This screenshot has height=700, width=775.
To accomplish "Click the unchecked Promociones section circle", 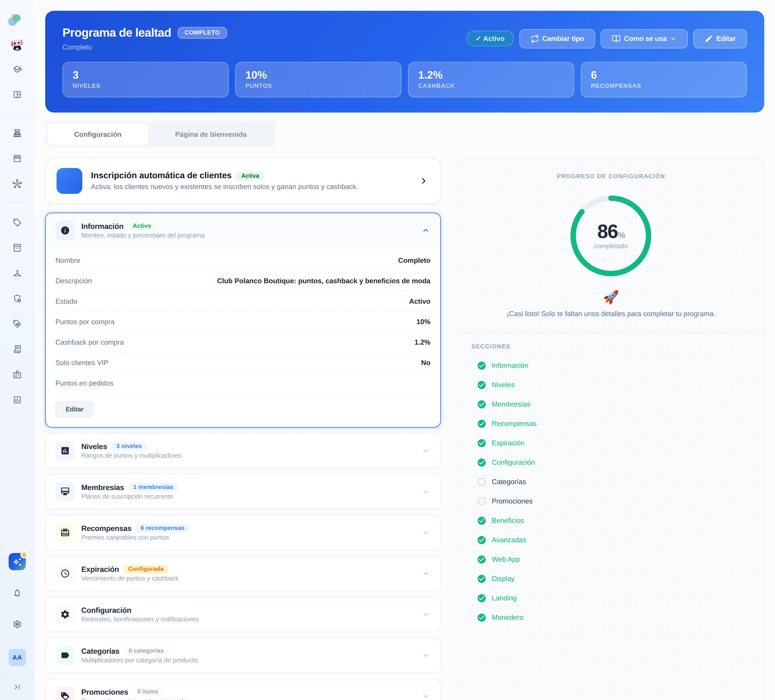I will coord(481,501).
